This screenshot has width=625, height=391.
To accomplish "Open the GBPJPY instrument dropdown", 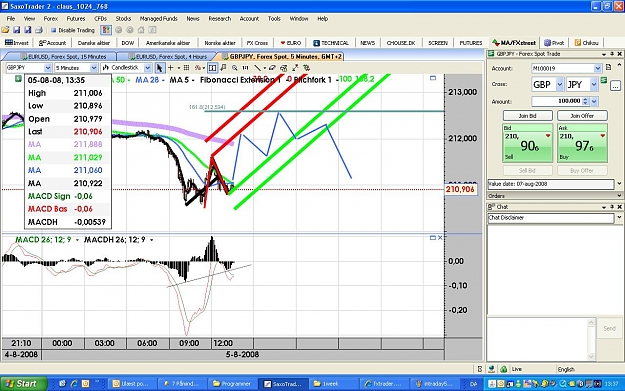I will 47,68.
